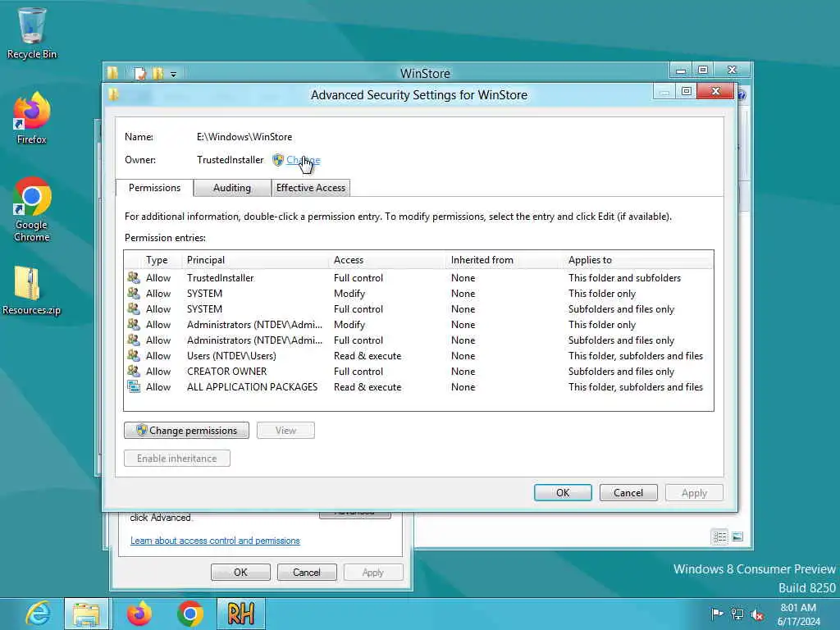Click the Inherited from column header
840x630 pixels.
(505, 260)
